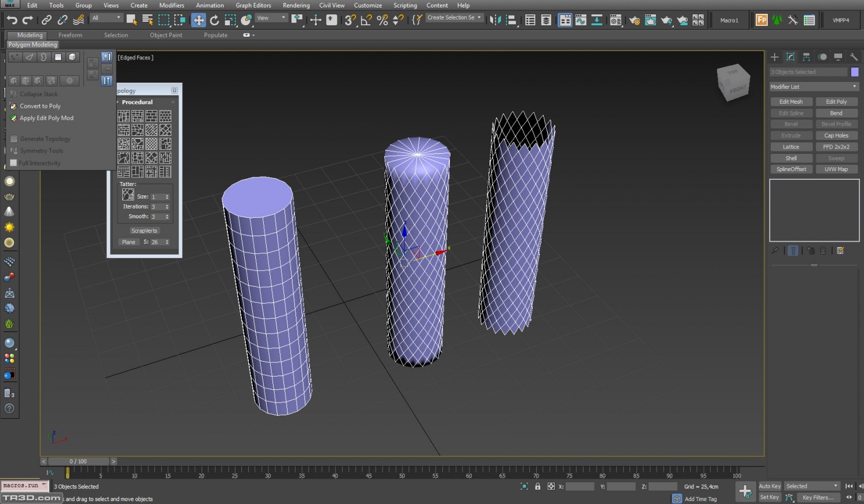This screenshot has width=864, height=504.
Task: Open the Rendering menu
Action: pyautogui.click(x=296, y=5)
